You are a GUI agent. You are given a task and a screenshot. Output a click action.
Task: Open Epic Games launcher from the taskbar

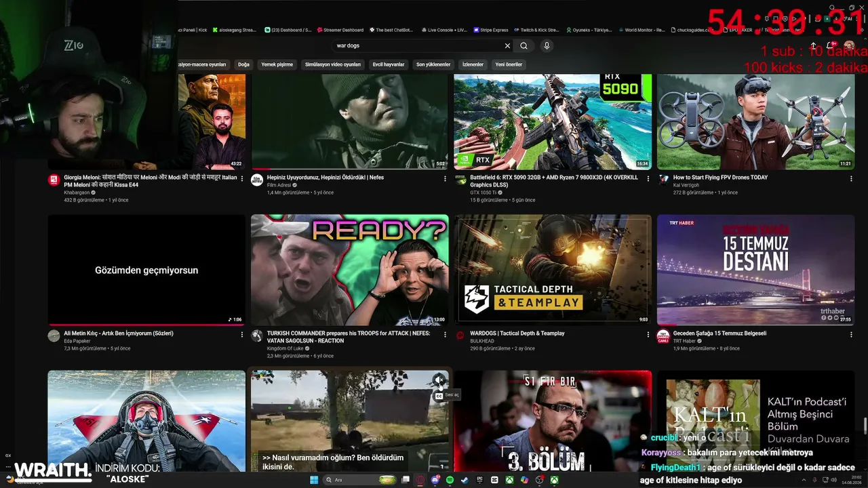coord(479,480)
